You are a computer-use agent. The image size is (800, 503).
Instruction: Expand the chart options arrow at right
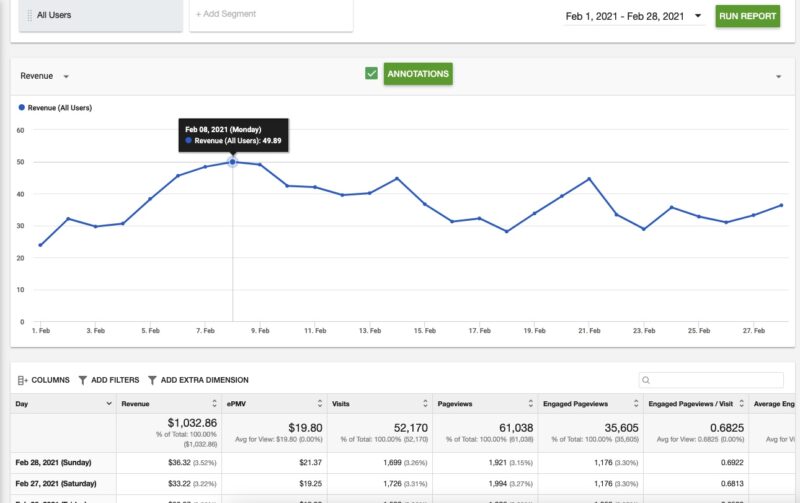click(779, 77)
